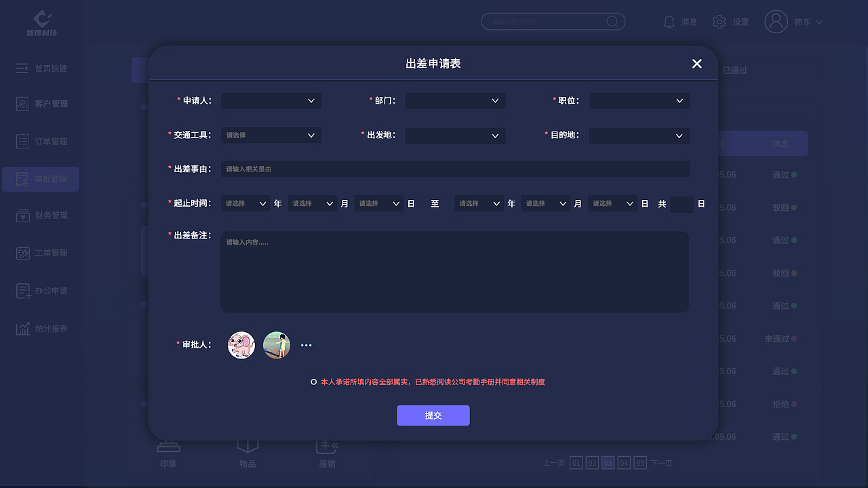868x488 pixels.
Task: Open the 设置 gear icon
Action: pos(719,21)
